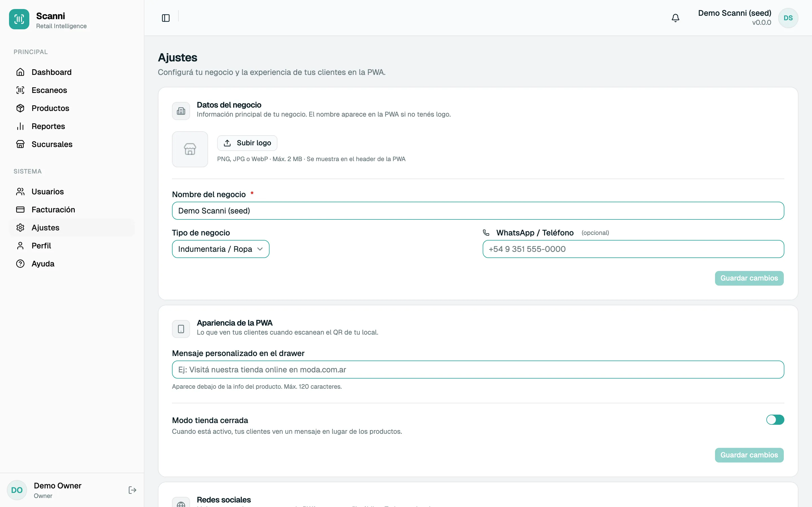Click the Mensaje personalizado drawer input
The image size is (812, 507).
pyautogui.click(x=478, y=370)
